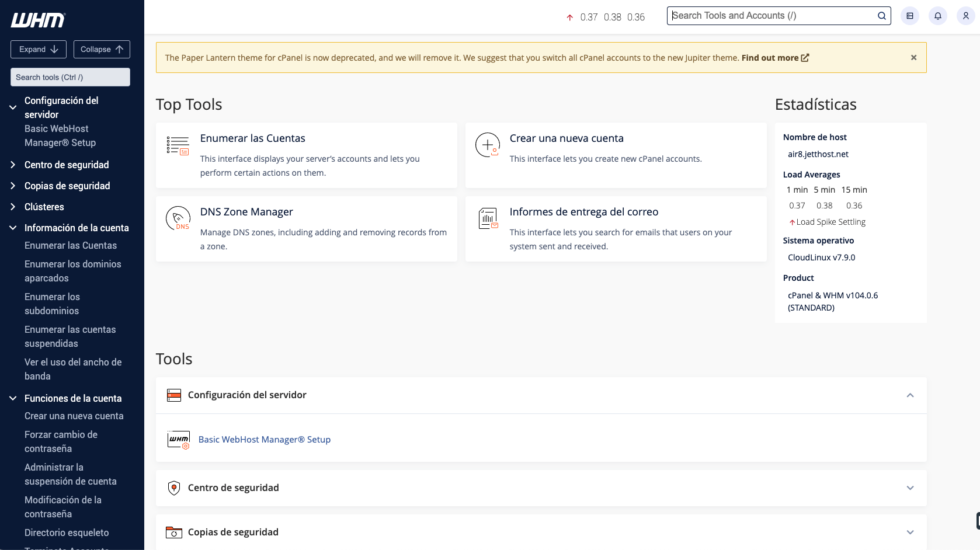Click the magnifier icon in the top search box
Viewport: 980px width, 550px height.
pos(882,16)
